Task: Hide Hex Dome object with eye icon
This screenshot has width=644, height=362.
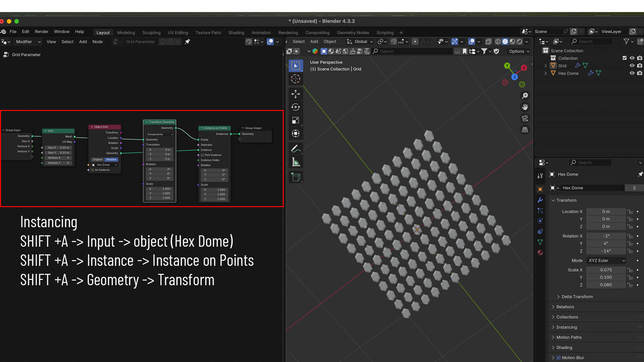Action: (x=632, y=73)
